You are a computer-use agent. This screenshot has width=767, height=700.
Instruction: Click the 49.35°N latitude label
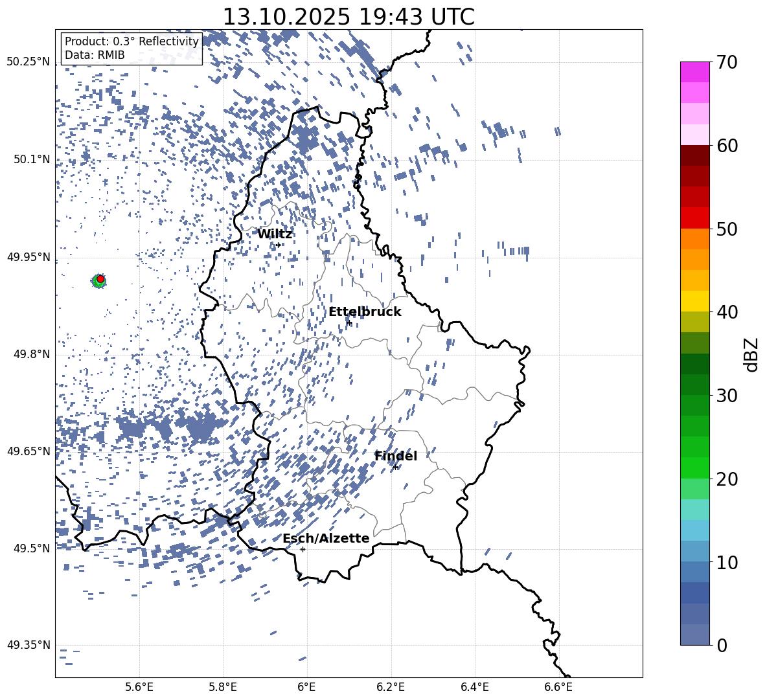pos(29,645)
